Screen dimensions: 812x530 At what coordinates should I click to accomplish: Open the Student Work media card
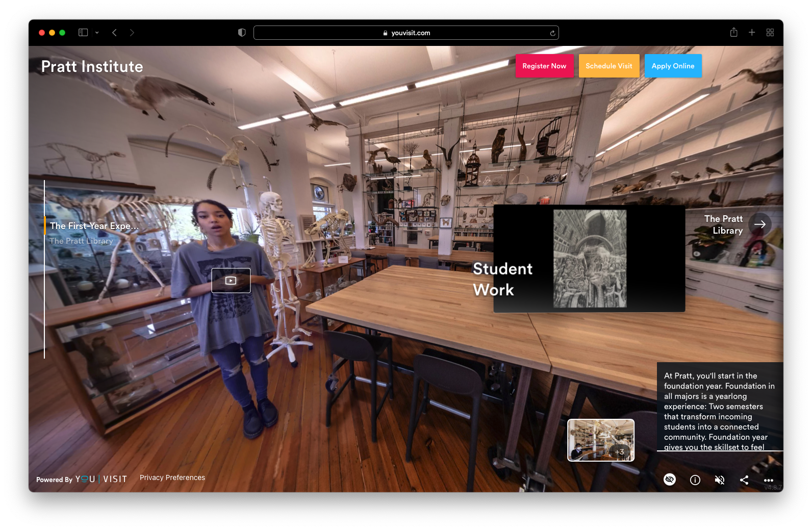(589, 259)
